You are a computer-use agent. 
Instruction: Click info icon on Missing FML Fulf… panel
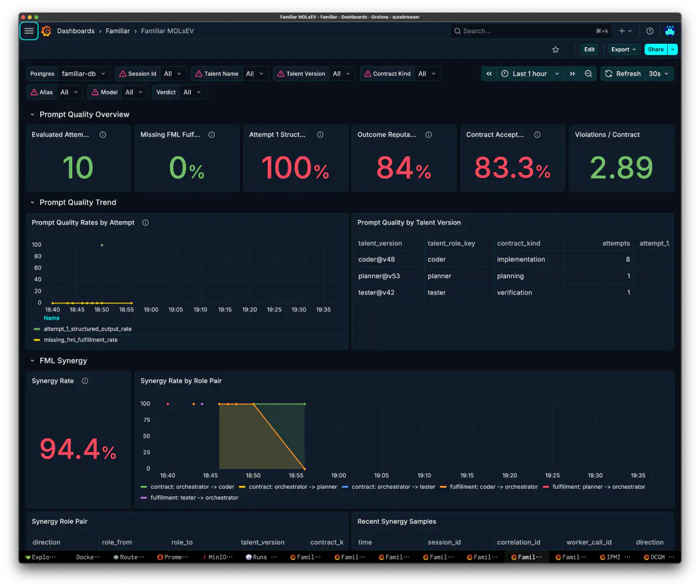[211, 135]
